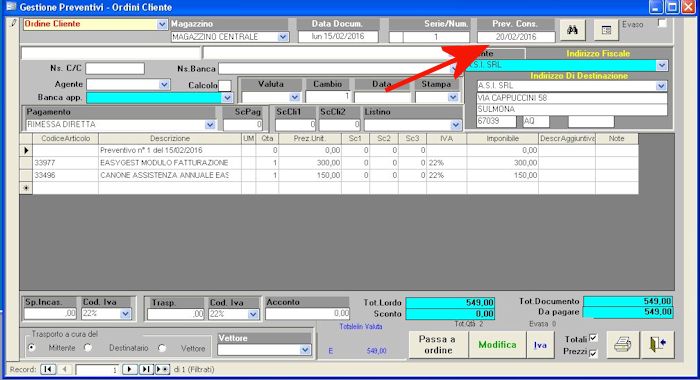This screenshot has height=380, width=700.
Task: Select Mittente transport radio button
Action: click(32, 347)
